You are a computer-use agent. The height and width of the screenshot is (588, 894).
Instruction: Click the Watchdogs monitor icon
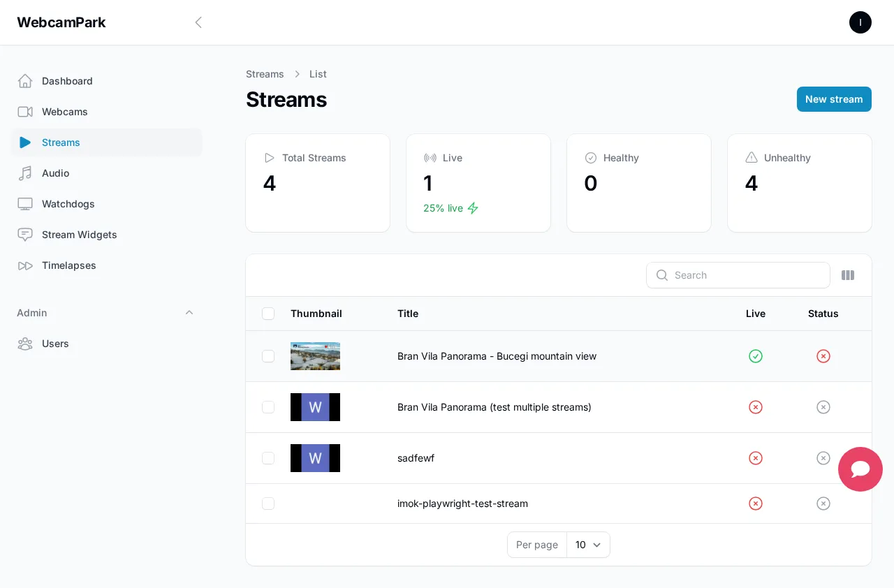25,204
